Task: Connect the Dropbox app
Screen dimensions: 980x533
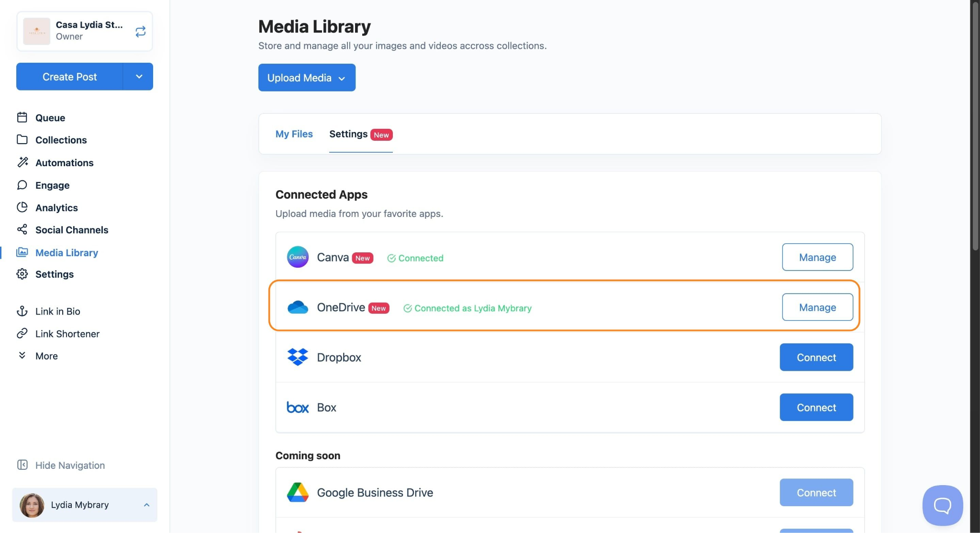Action: click(x=816, y=357)
